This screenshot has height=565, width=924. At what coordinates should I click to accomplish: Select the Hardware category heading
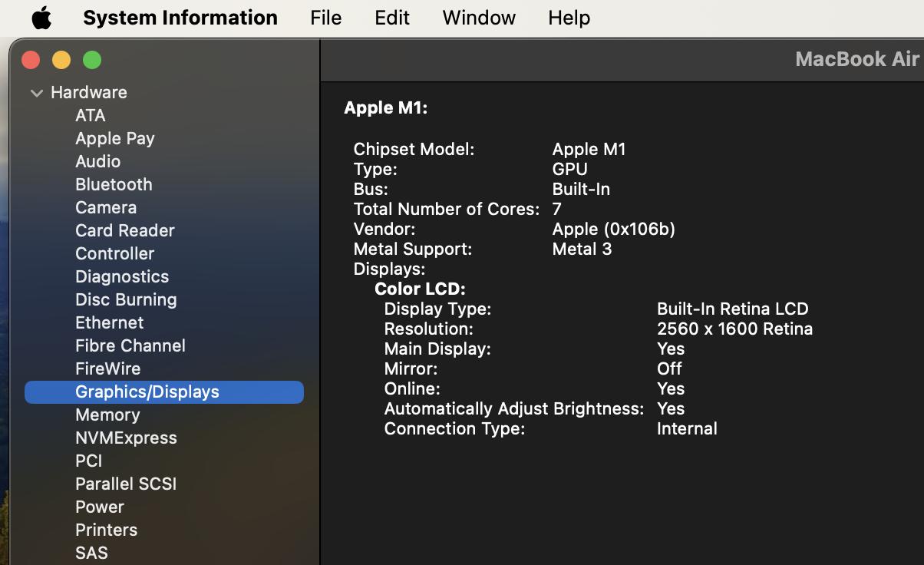(x=89, y=92)
